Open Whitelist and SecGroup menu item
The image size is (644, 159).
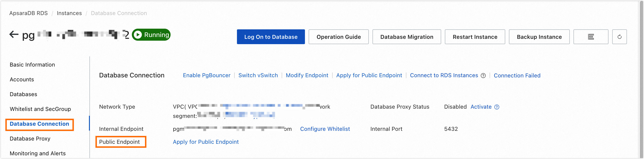tap(40, 109)
